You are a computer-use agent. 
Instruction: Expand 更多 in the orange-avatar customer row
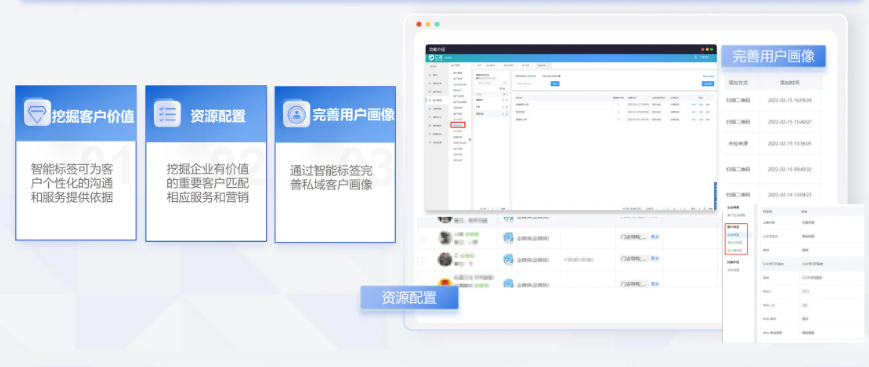point(655,283)
